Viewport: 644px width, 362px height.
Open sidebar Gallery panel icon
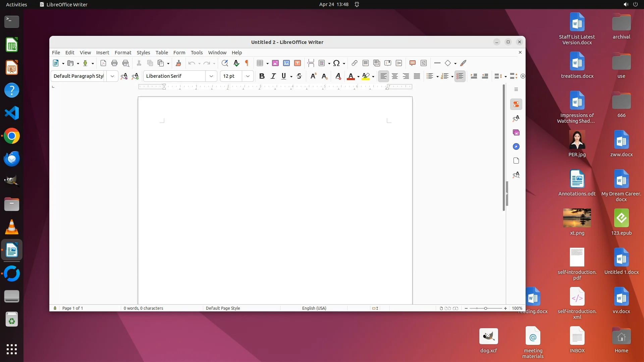tap(516, 133)
